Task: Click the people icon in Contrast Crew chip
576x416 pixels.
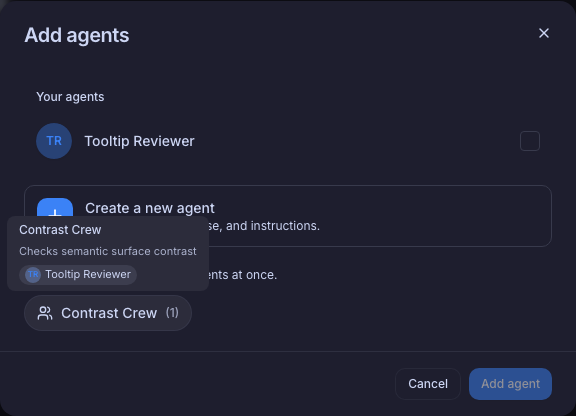Action: [45, 313]
